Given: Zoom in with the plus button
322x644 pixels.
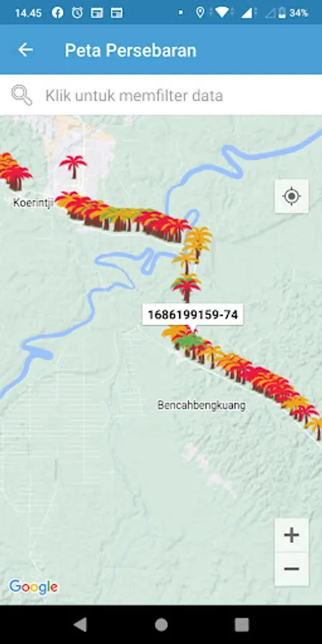Looking at the screenshot, I should (x=292, y=535).
